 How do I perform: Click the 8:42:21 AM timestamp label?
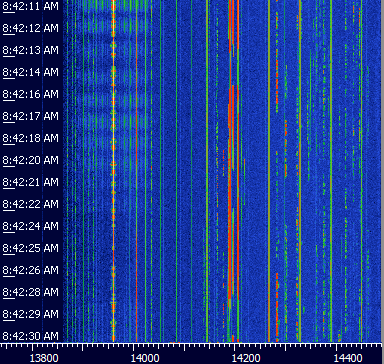pyautogui.click(x=31, y=182)
